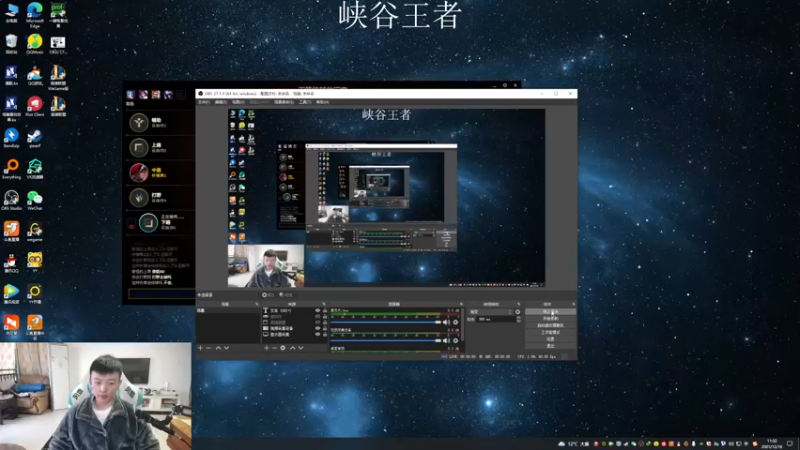Image resolution: width=800 pixels, height=450 pixels.
Task: Open Recycle Bin on desktop
Action: [11, 44]
